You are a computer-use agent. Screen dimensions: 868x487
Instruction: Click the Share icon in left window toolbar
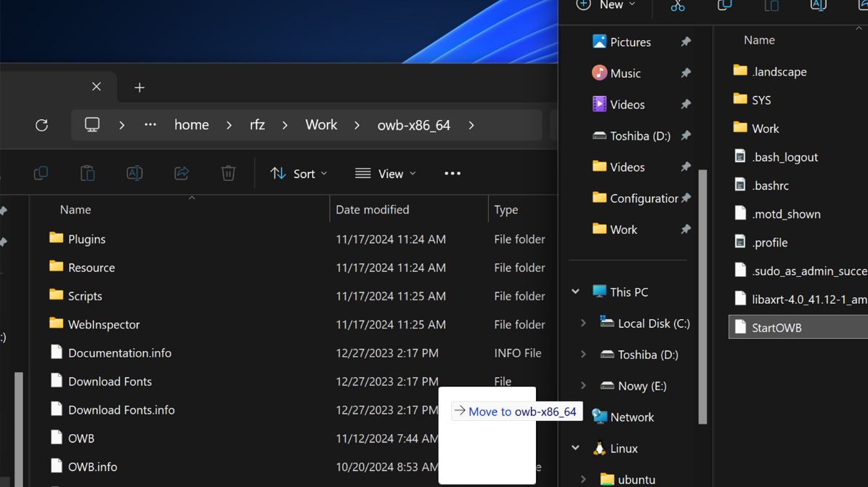[x=182, y=174]
